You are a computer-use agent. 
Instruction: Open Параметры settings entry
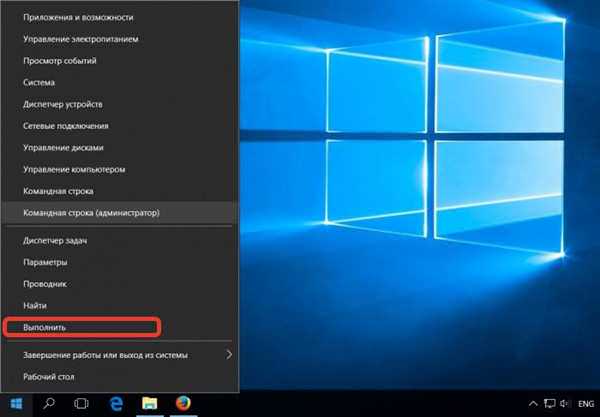click(x=120, y=262)
